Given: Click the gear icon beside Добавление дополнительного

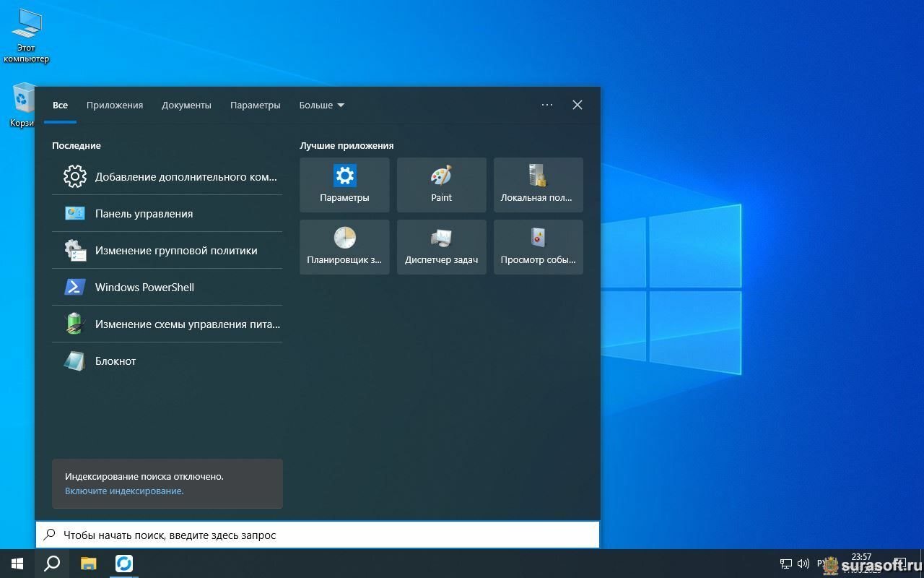Looking at the screenshot, I should [75, 176].
